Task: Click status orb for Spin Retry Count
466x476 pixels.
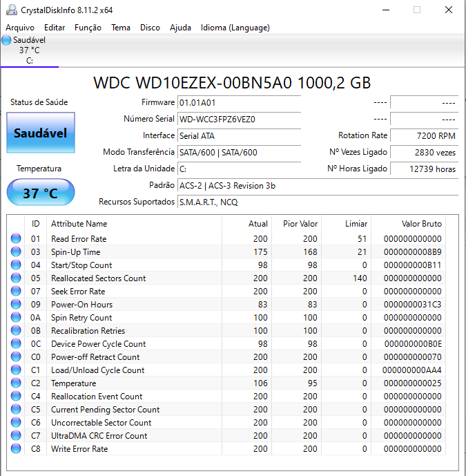Action: (16, 317)
